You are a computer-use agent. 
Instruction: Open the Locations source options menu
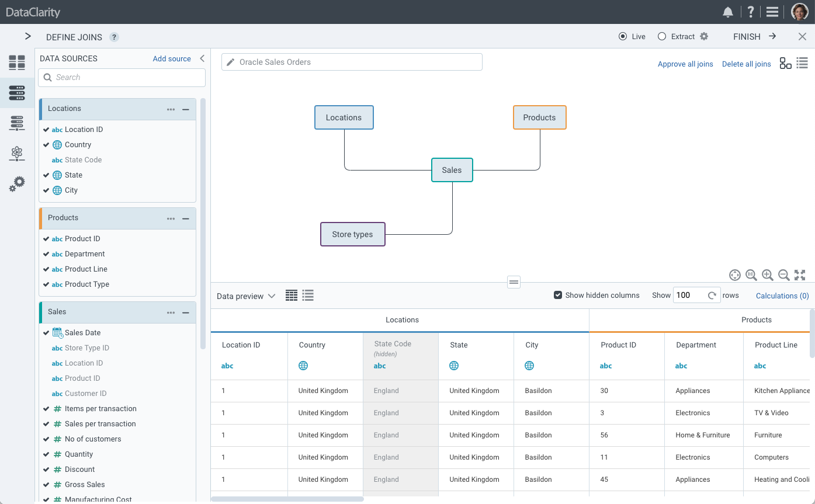(x=171, y=109)
